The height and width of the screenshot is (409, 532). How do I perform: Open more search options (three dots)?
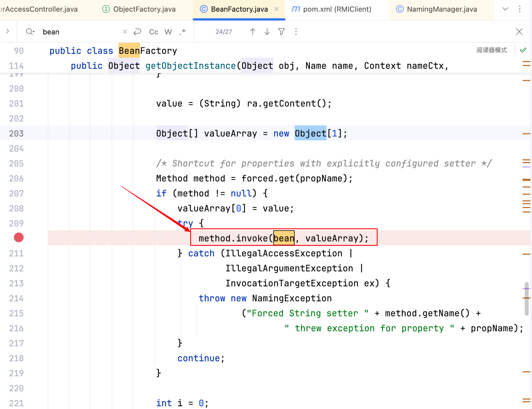pos(296,32)
